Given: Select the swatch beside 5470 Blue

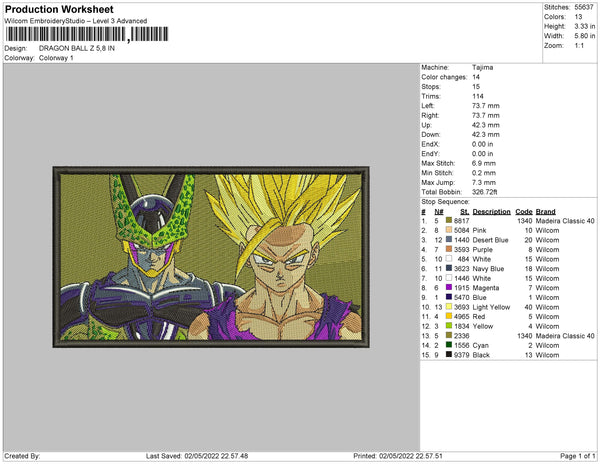Looking at the screenshot, I should (449, 297).
